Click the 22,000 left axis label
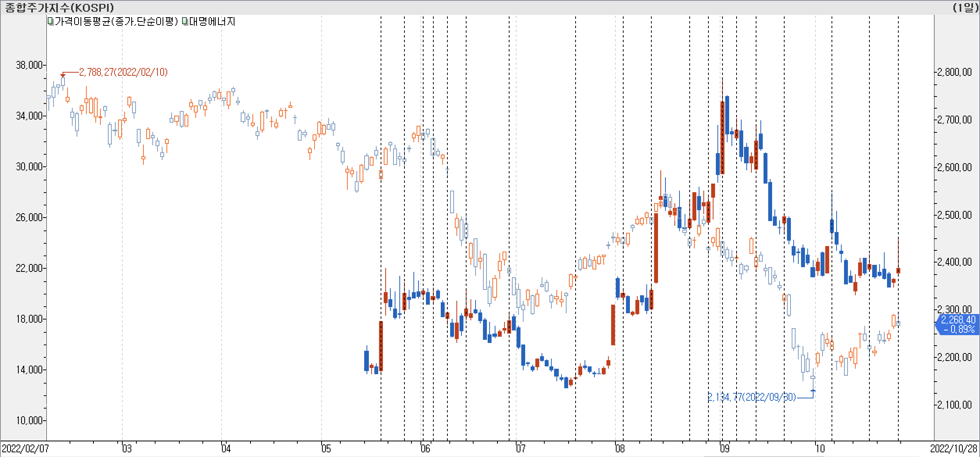The width and height of the screenshot is (980, 457). pyautogui.click(x=29, y=268)
